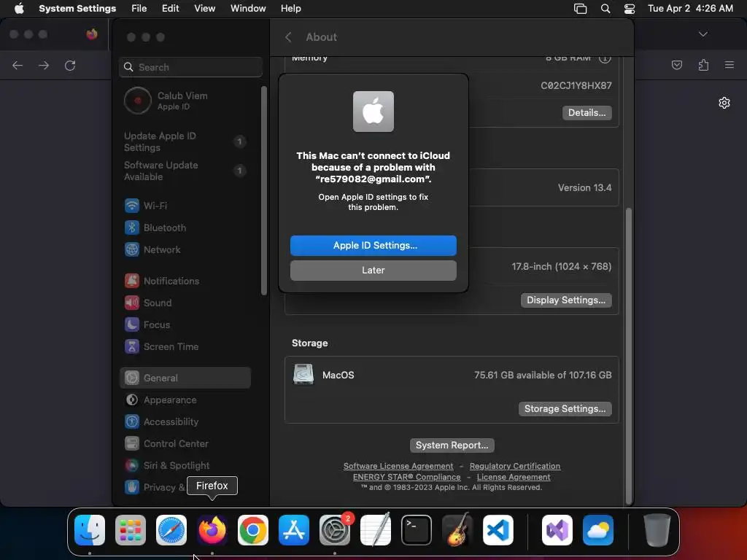Click the MacOS storage disk row

[452, 376]
